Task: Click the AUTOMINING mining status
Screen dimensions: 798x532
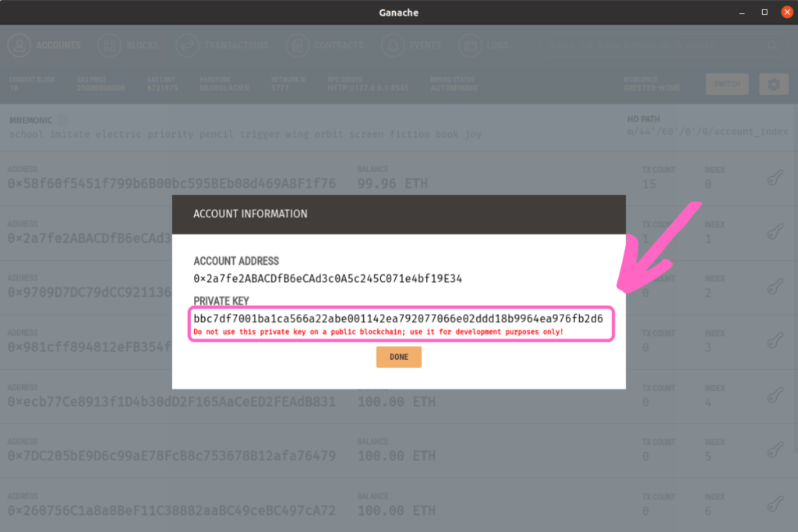Action: 454,88
